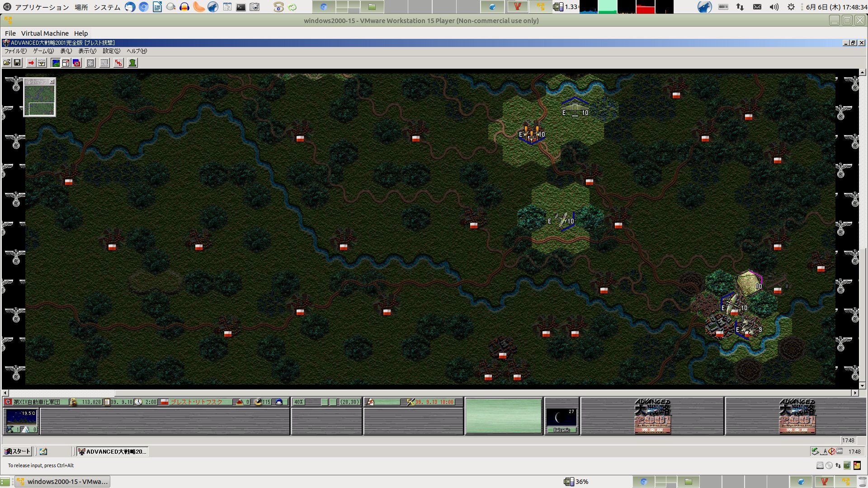
Task: Toggle the blue-green landscape map toolbar icon
Action: 56,63
